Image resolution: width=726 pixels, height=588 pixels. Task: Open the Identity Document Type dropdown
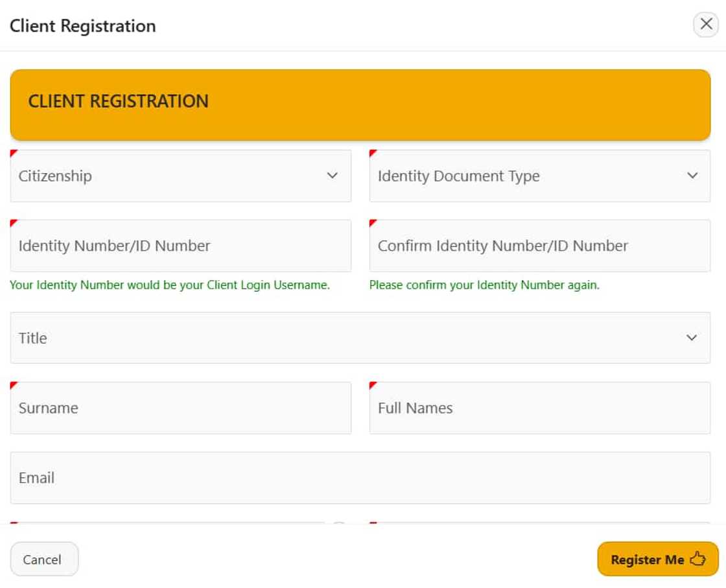coord(539,176)
